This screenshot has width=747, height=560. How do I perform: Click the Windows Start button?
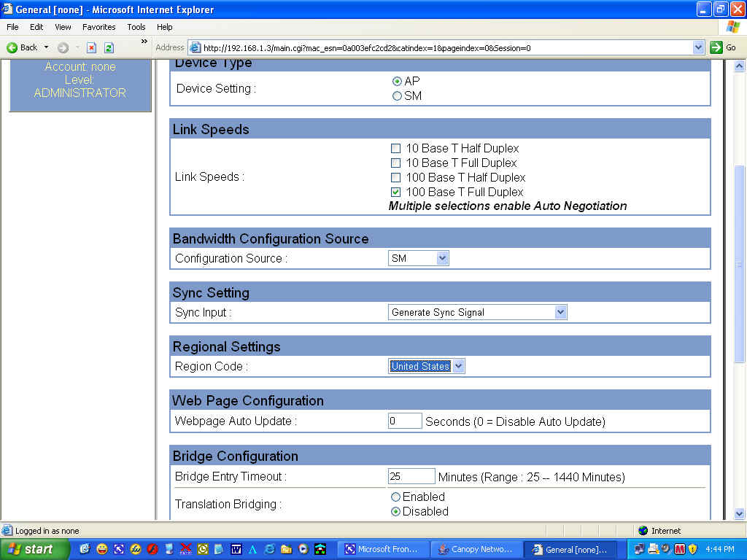34,549
